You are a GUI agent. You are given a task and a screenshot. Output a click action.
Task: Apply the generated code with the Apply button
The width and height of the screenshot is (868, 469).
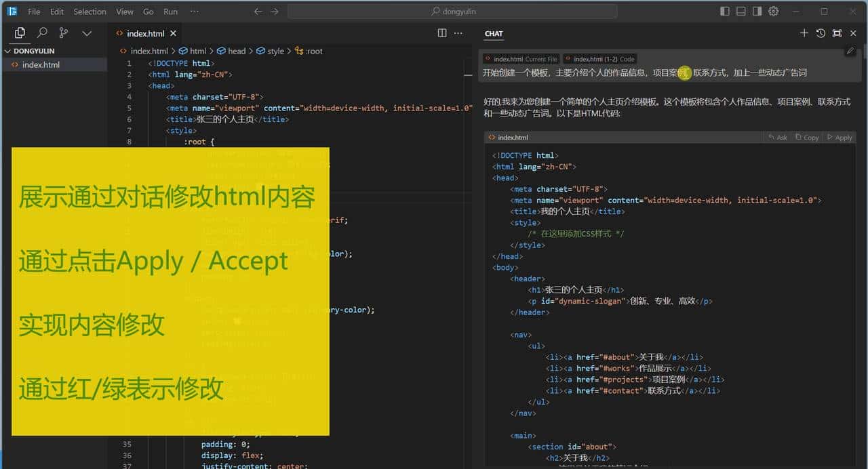[839, 137]
